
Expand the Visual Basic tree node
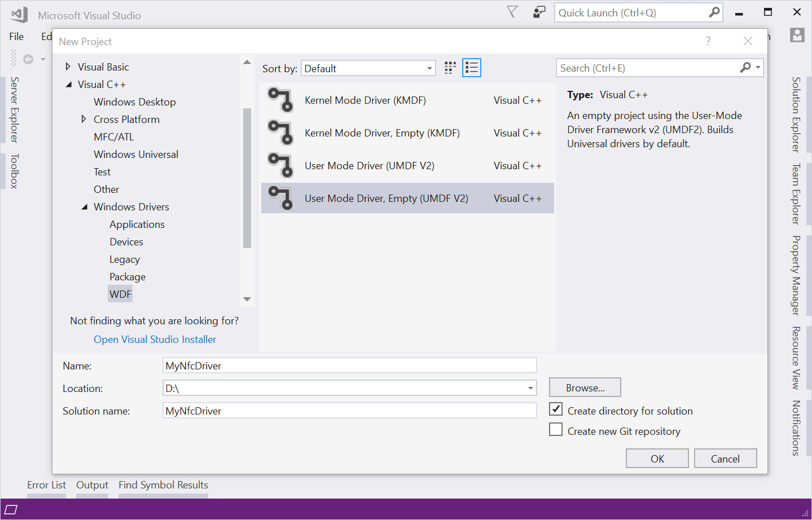[x=68, y=67]
